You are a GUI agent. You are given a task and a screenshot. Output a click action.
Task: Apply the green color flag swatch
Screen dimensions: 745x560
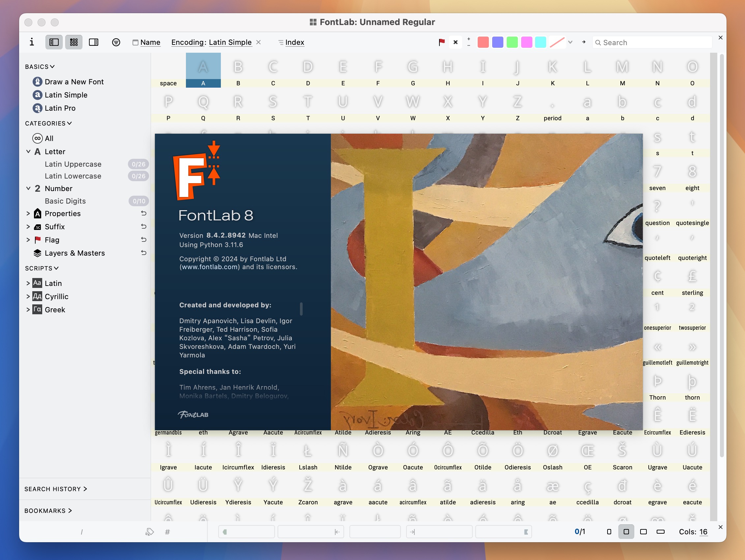click(x=512, y=42)
